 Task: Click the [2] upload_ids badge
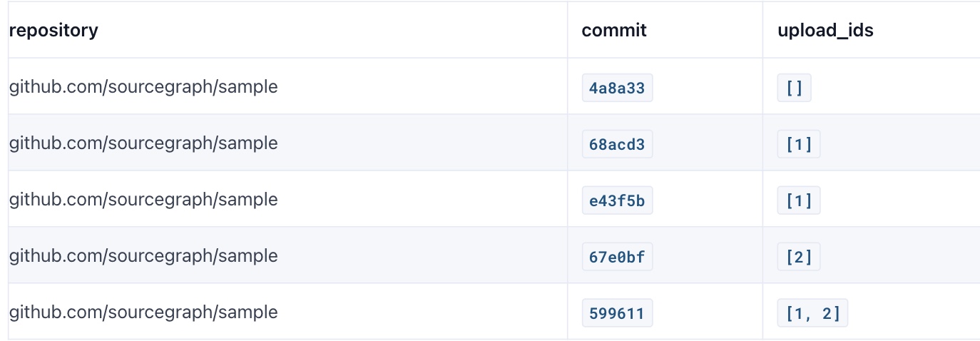coord(799,258)
